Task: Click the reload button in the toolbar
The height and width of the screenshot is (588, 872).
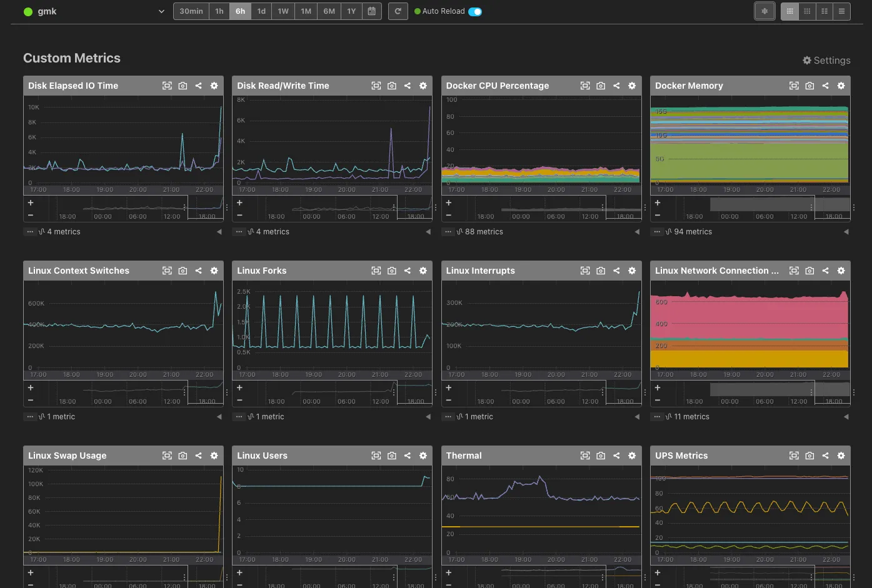Action: (x=398, y=11)
